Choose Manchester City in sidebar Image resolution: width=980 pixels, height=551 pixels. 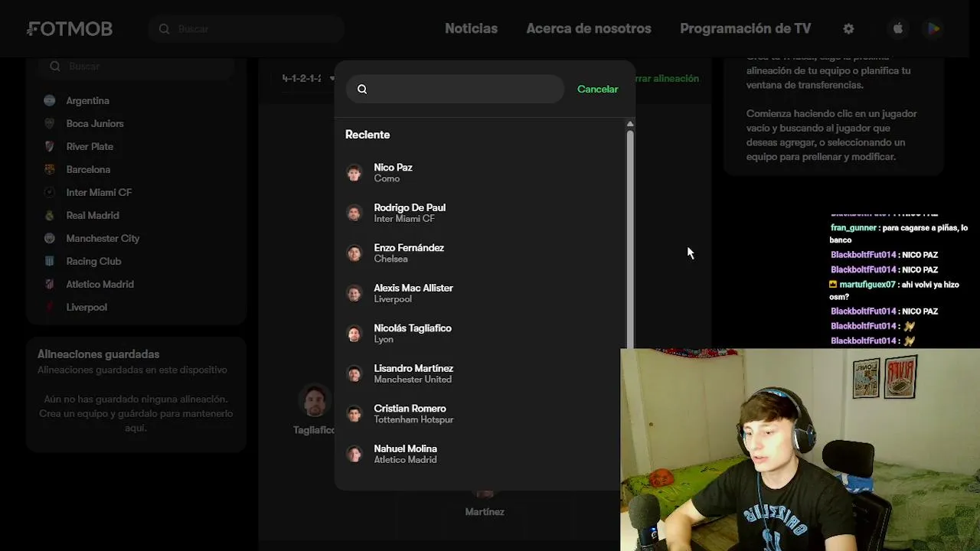click(x=103, y=238)
